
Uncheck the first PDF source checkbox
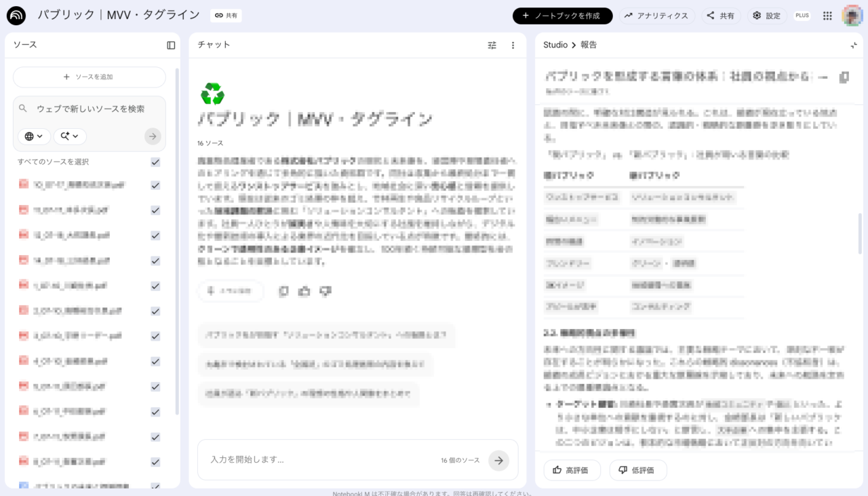[x=155, y=185]
